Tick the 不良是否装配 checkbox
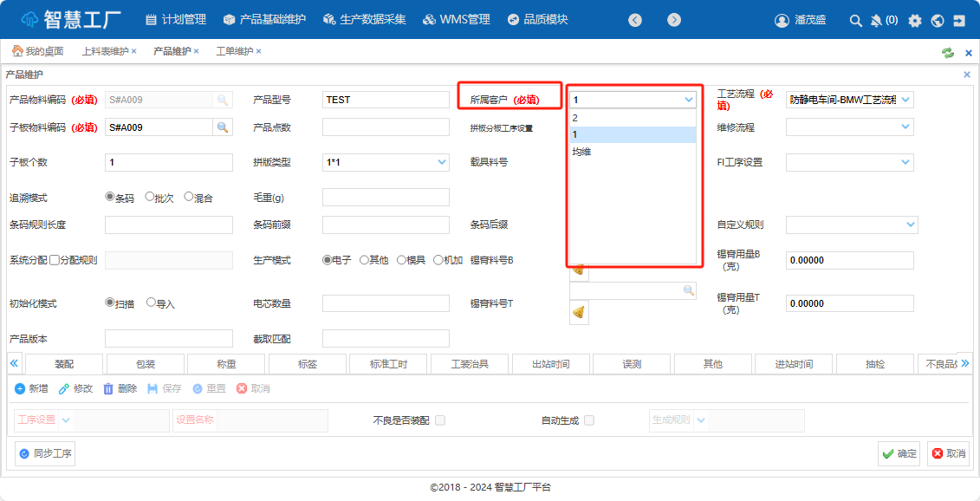 point(440,420)
